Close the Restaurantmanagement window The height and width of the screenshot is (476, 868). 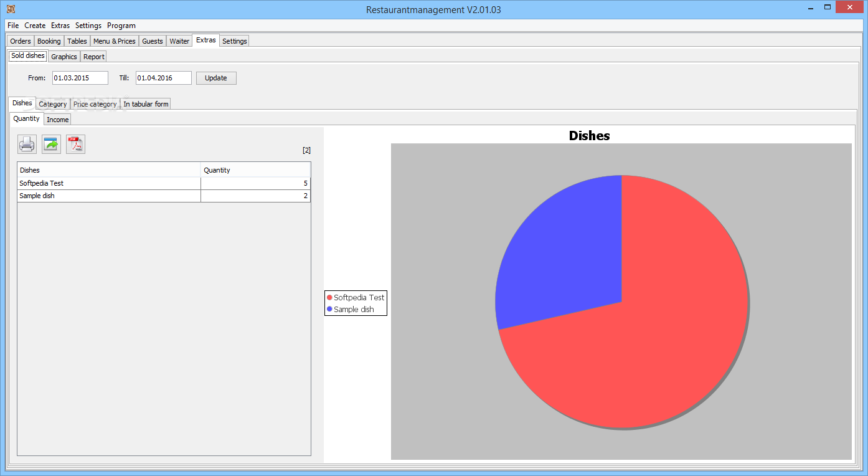(850, 8)
